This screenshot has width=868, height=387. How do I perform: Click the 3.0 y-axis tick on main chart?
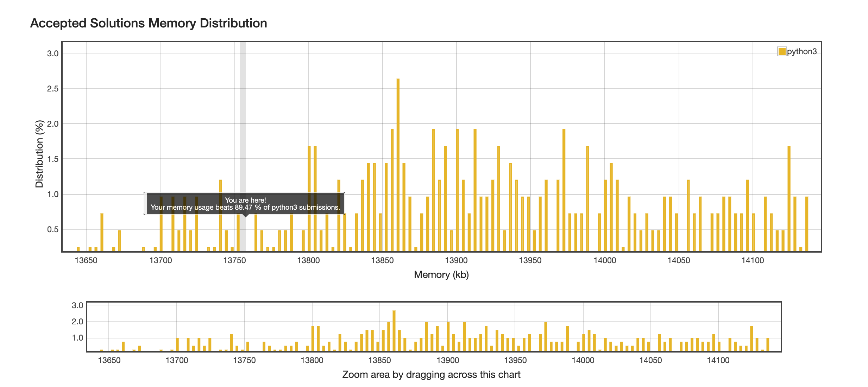(x=53, y=53)
